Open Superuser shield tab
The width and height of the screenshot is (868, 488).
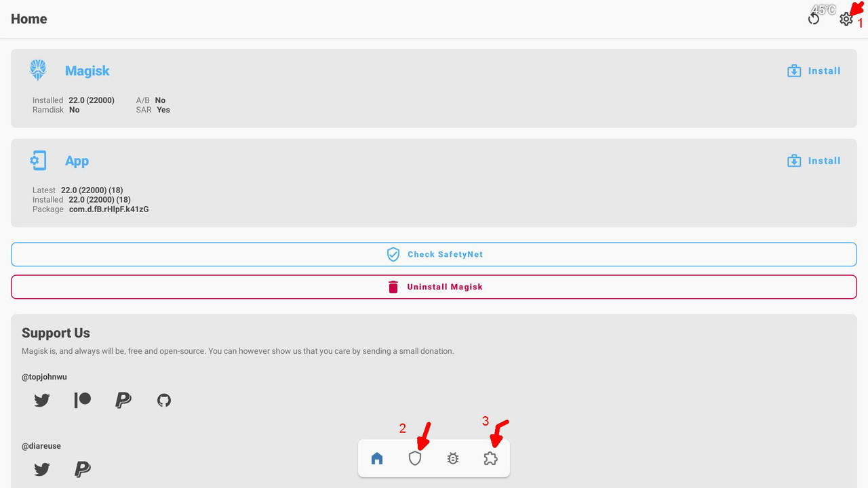[415, 459]
